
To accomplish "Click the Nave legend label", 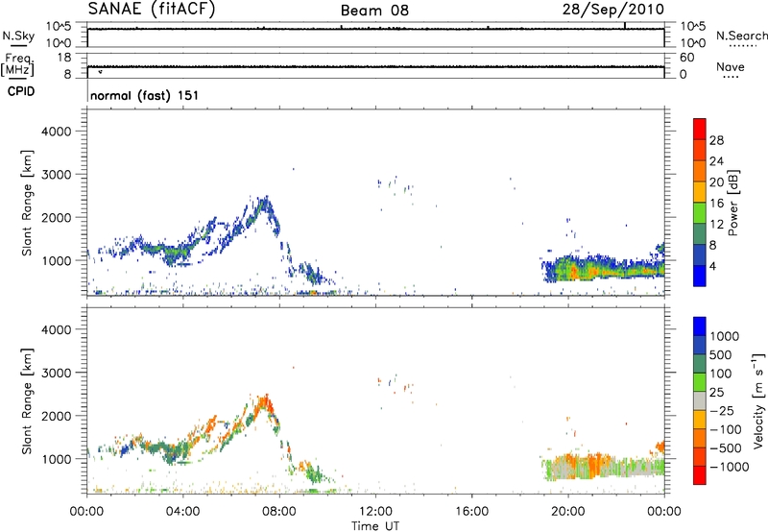I will click(731, 66).
